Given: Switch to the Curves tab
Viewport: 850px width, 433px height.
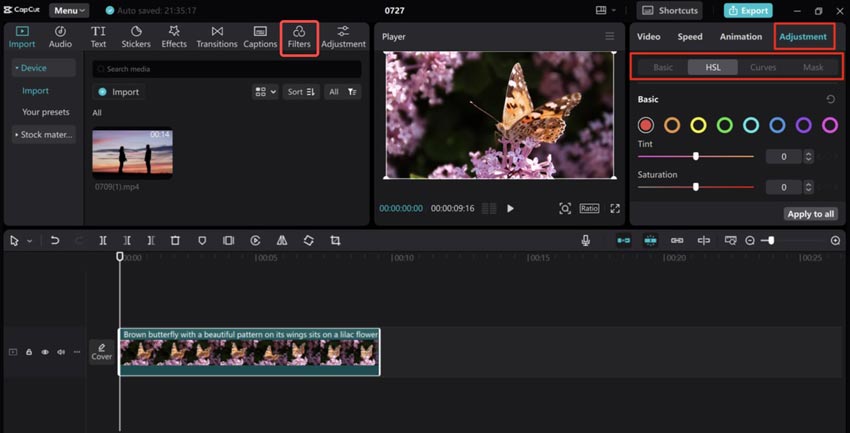Looking at the screenshot, I should click(763, 67).
